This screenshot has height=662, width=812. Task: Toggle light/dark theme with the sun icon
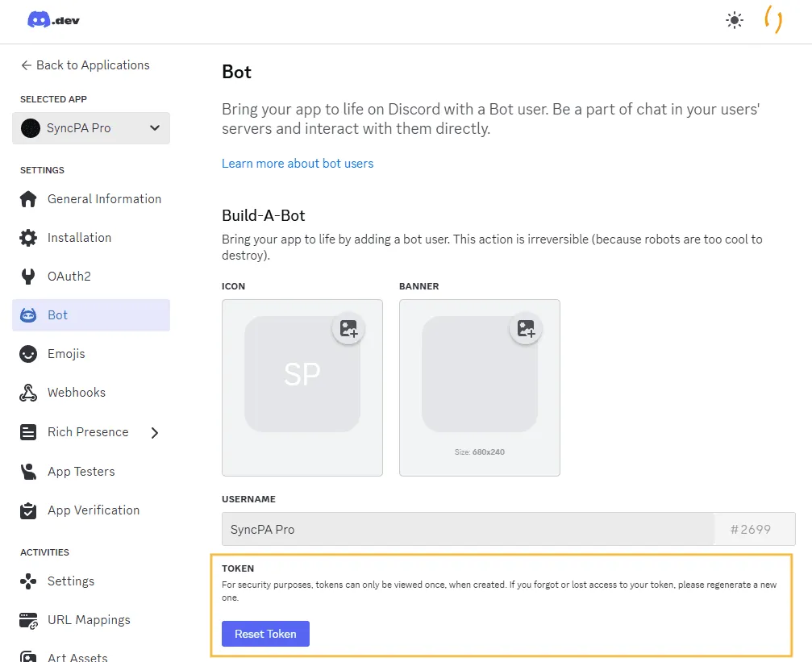tap(735, 20)
